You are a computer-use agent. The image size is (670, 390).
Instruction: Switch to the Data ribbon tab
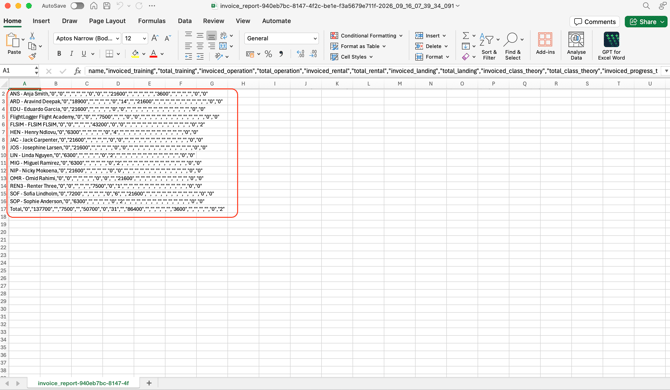coord(185,21)
